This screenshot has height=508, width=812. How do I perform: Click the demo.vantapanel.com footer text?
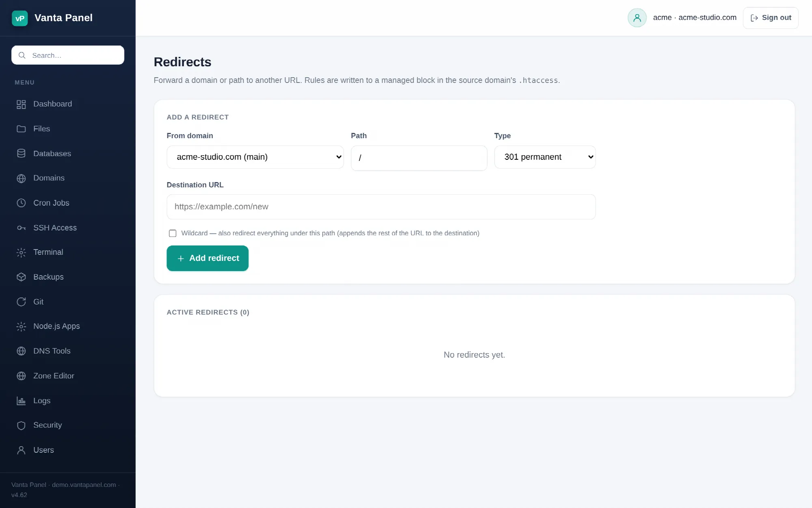(84, 485)
